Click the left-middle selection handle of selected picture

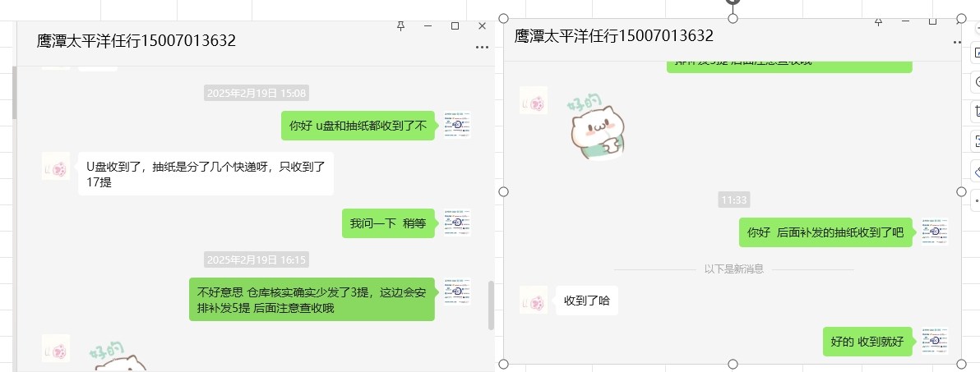[504, 191]
